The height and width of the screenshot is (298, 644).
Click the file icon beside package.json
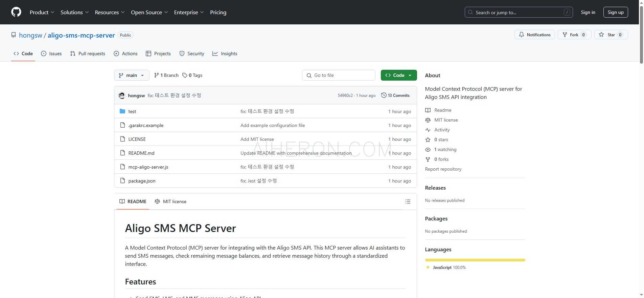tap(122, 180)
